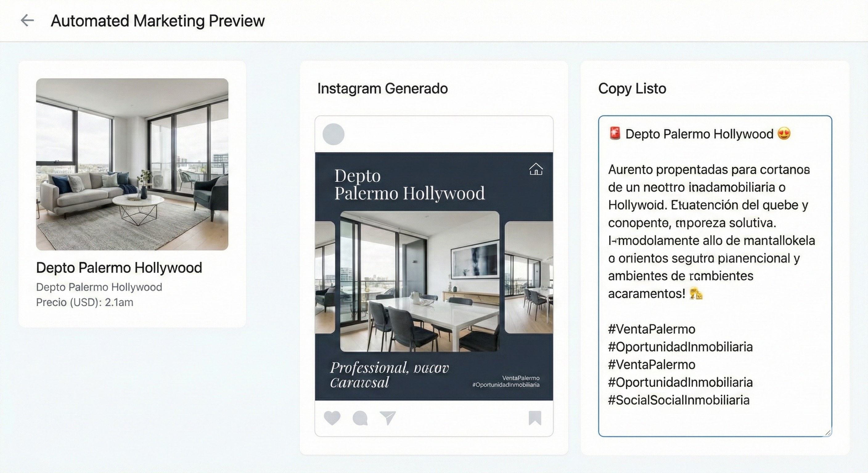Viewport: 868px width, 473px height.
Task: Open the Depto Palermo Hollywood listing thumbnail
Action: (133, 164)
